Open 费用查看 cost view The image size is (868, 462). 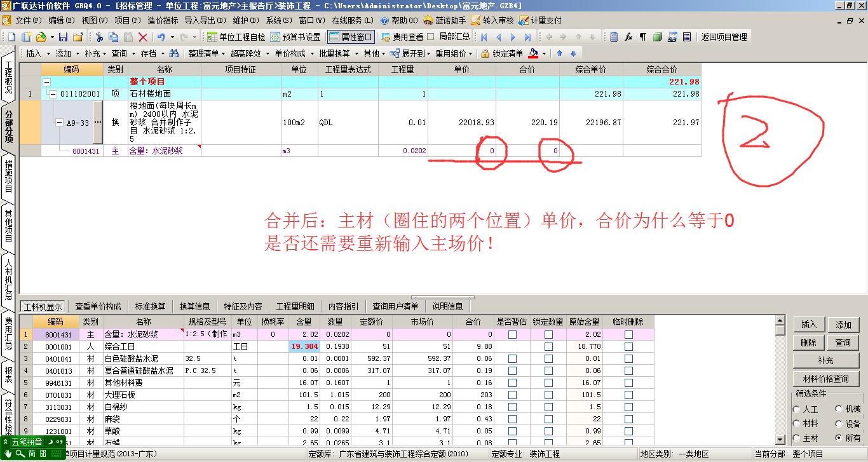pos(402,37)
